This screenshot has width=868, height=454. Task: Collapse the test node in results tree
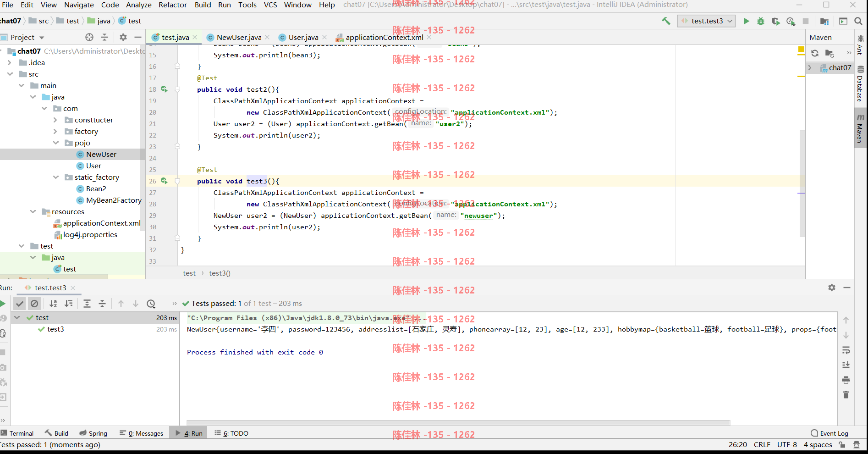pyautogui.click(x=17, y=318)
